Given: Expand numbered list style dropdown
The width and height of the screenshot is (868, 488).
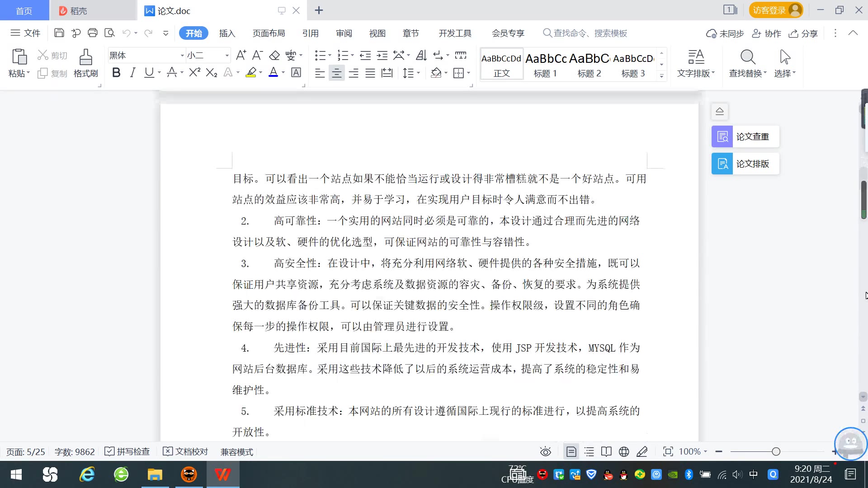Looking at the screenshot, I should 353,56.
